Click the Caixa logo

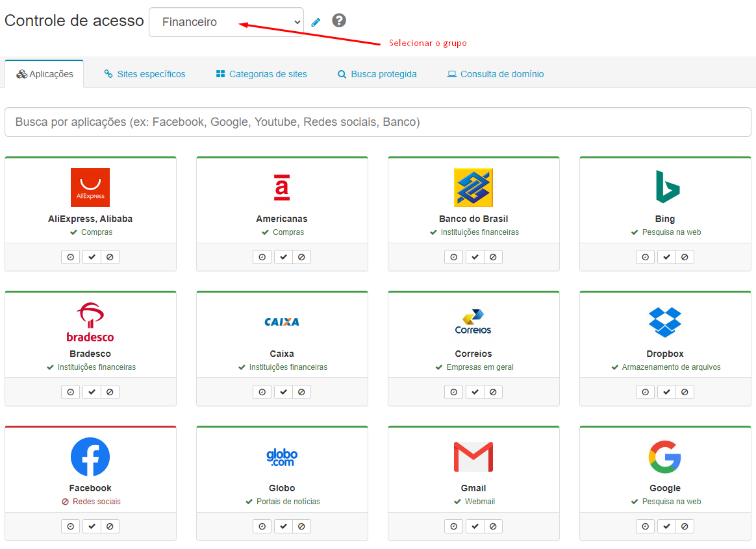point(282,322)
